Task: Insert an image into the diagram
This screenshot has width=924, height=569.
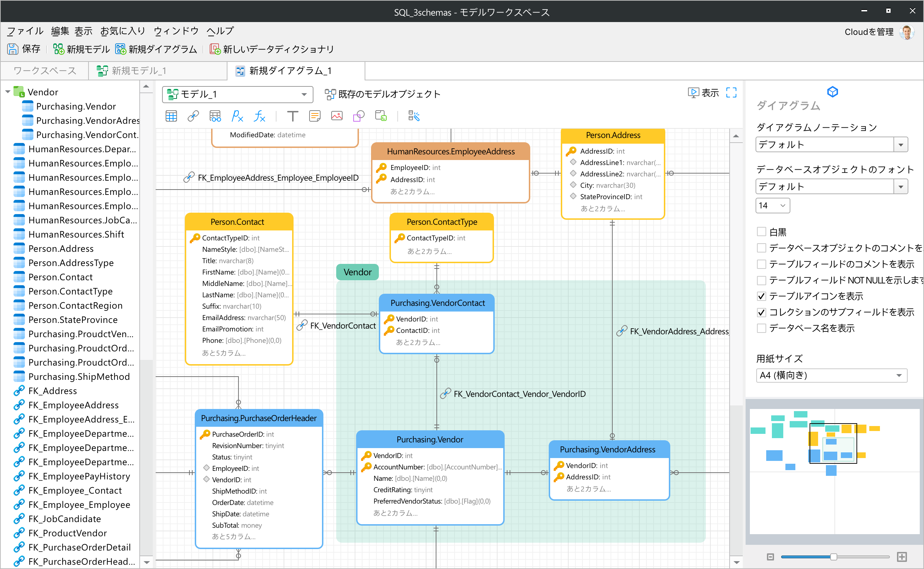Action: click(x=337, y=116)
